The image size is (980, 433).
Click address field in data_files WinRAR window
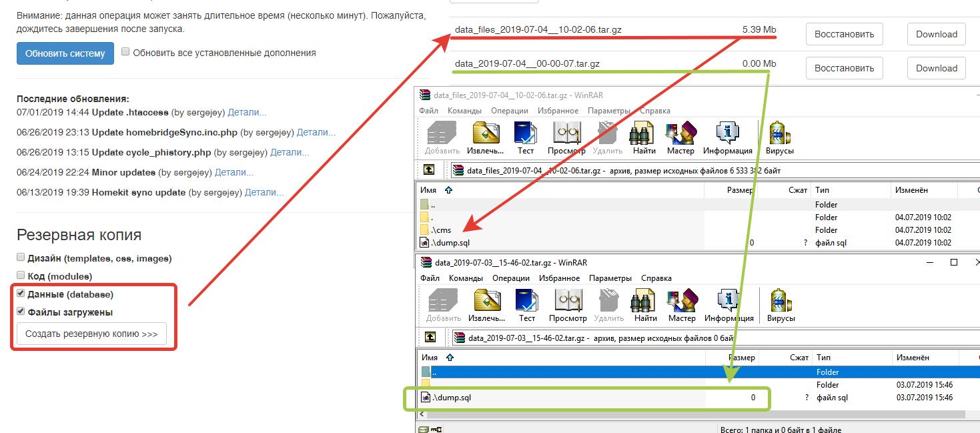(x=714, y=170)
